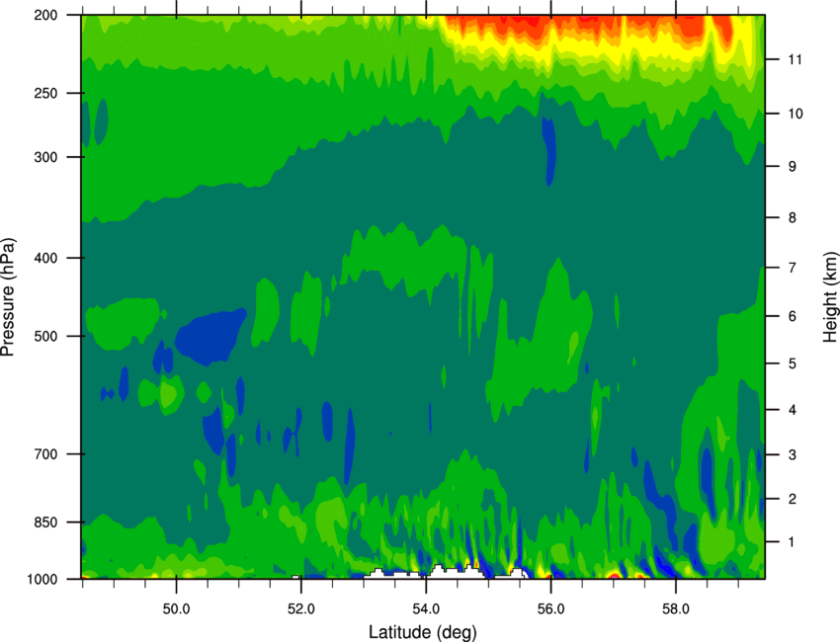The height and width of the screenshot is (642, 840).
Task: Click the 54.0 latitude tick label
Action: tap(427, 609)
